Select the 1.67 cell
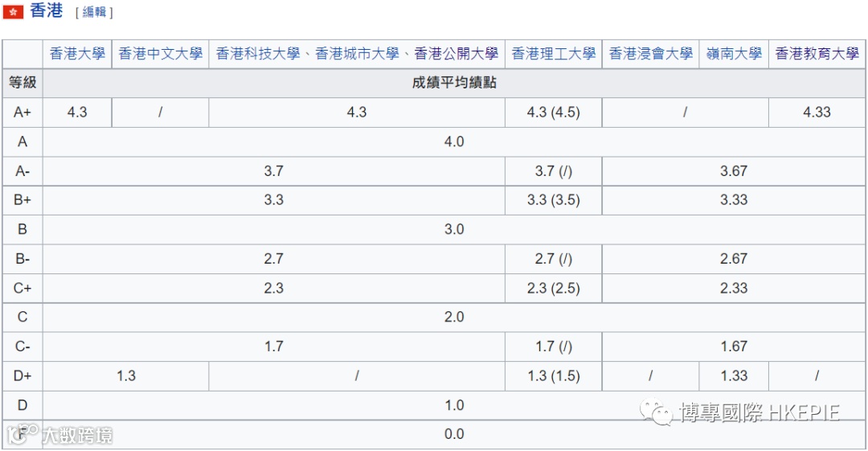This screenshot has width=868, height=451. [x=734, y=346]
